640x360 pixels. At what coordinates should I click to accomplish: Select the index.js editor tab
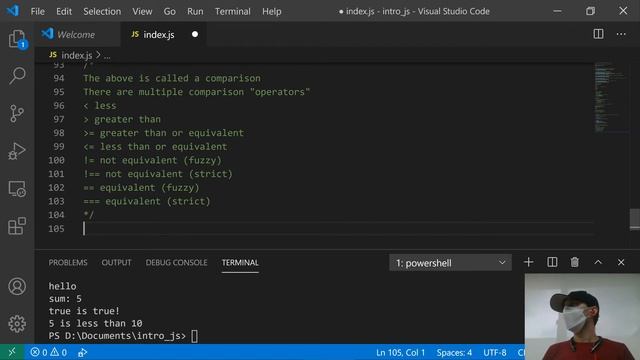coord(163,34)
